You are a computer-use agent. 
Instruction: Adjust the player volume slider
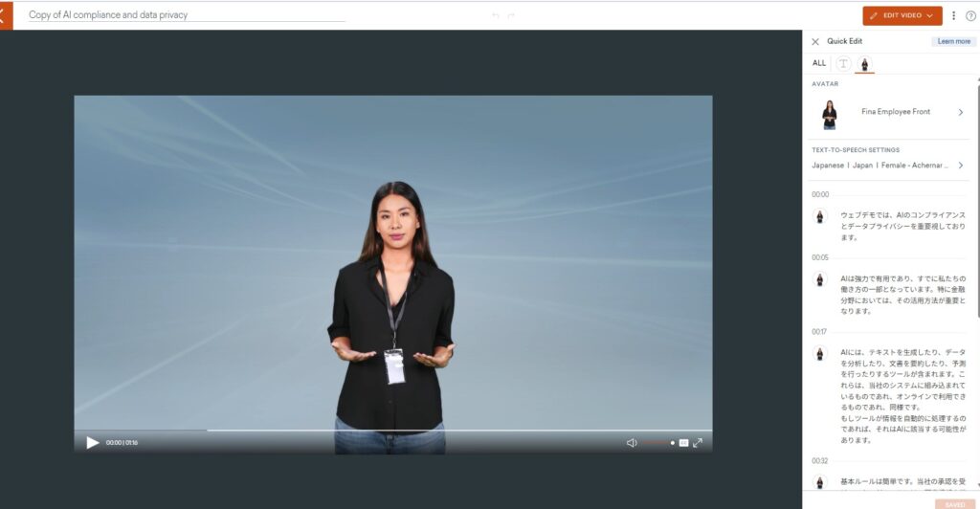(656, 443)
